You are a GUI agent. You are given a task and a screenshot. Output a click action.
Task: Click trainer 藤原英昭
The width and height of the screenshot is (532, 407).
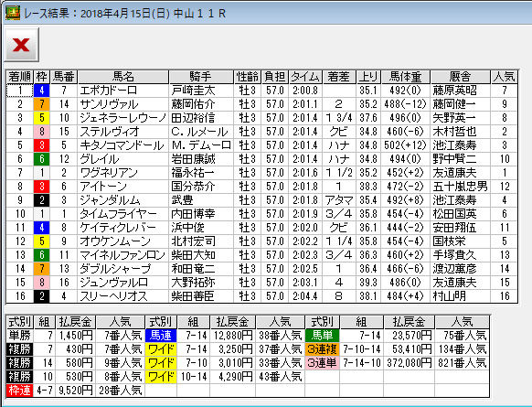pyautogui.click(x=454, y=91)
